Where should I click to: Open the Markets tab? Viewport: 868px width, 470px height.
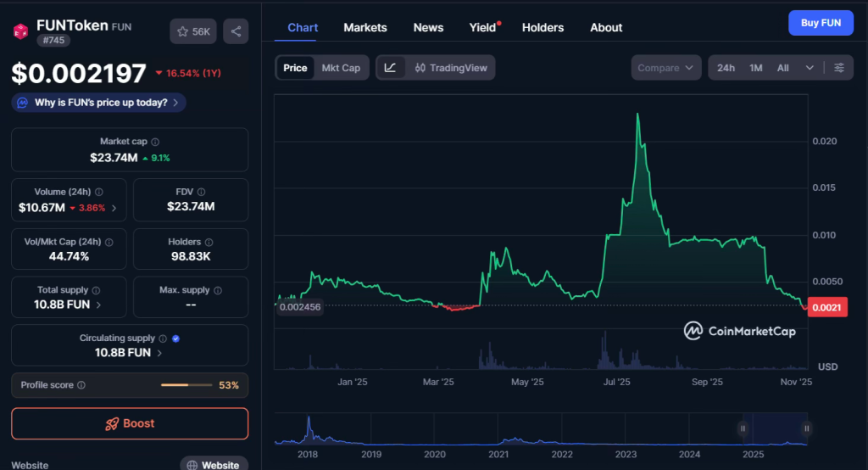pos(365,27)
